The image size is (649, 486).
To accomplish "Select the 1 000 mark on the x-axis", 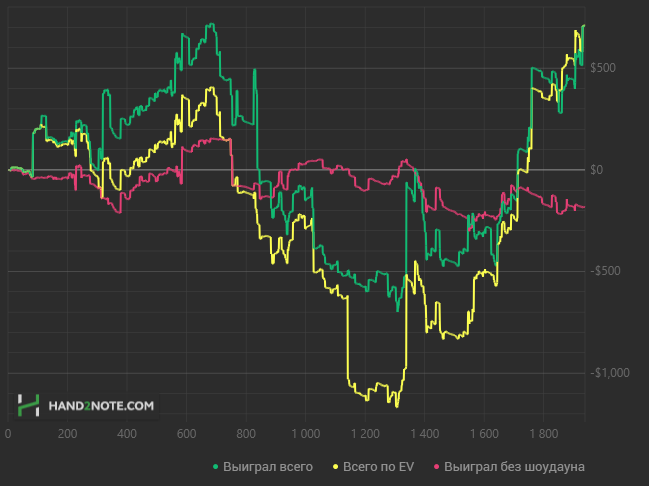I will 305,433.
